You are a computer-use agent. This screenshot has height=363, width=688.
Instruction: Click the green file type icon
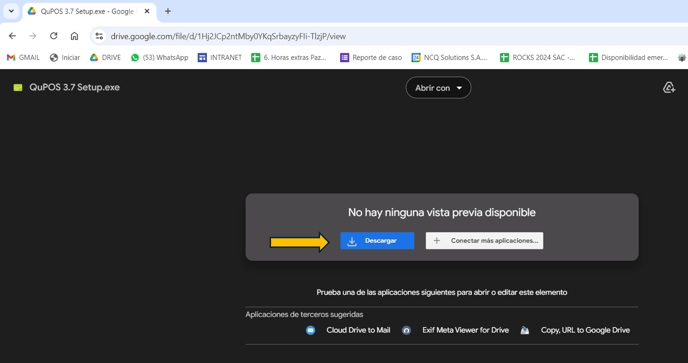(18, 87)
